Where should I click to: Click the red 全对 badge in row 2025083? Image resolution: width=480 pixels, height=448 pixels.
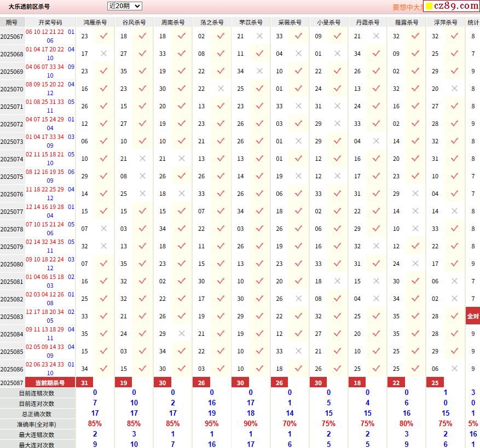(x=473, y=316)
